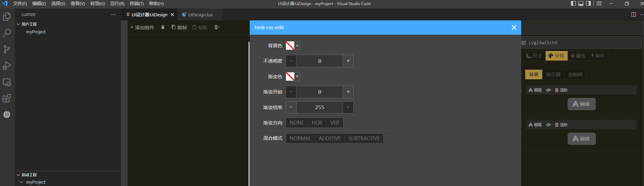
Task: Open Run and Debug view
Action: (x=7, y=66)
